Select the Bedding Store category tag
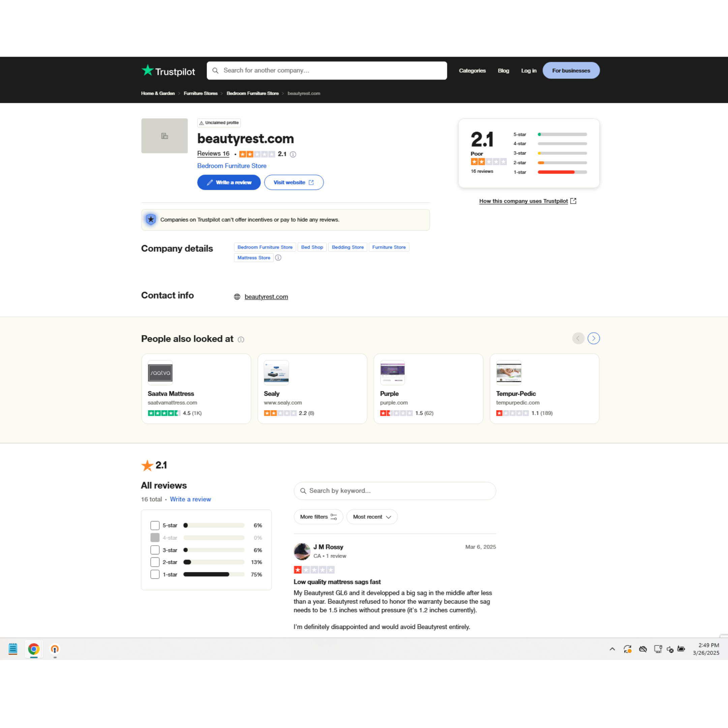This screenshot has width=728, height=728. [347, 247]
